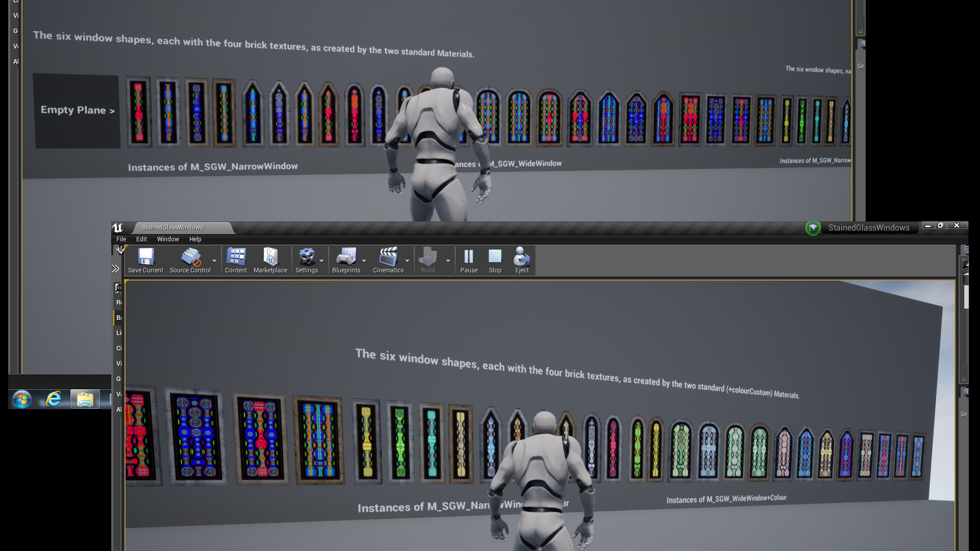Open the Marketplace from the toolbar

(x=270, y=258)
